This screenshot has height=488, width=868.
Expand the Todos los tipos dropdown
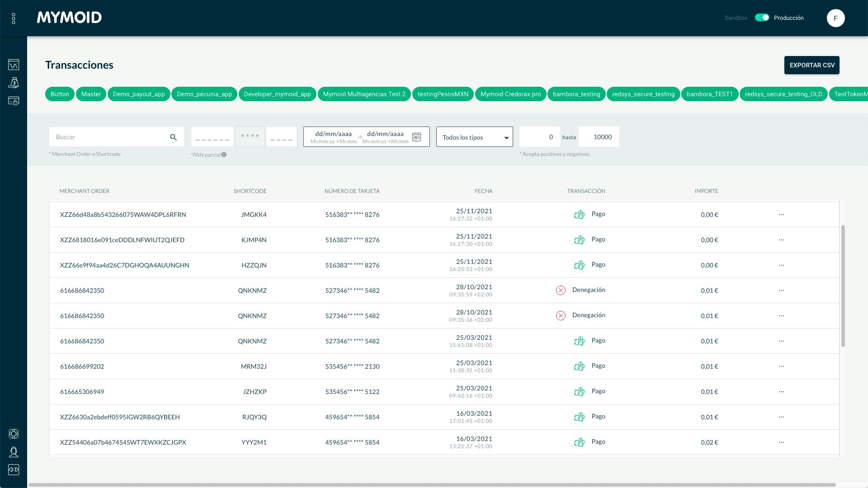click(474, 137)
